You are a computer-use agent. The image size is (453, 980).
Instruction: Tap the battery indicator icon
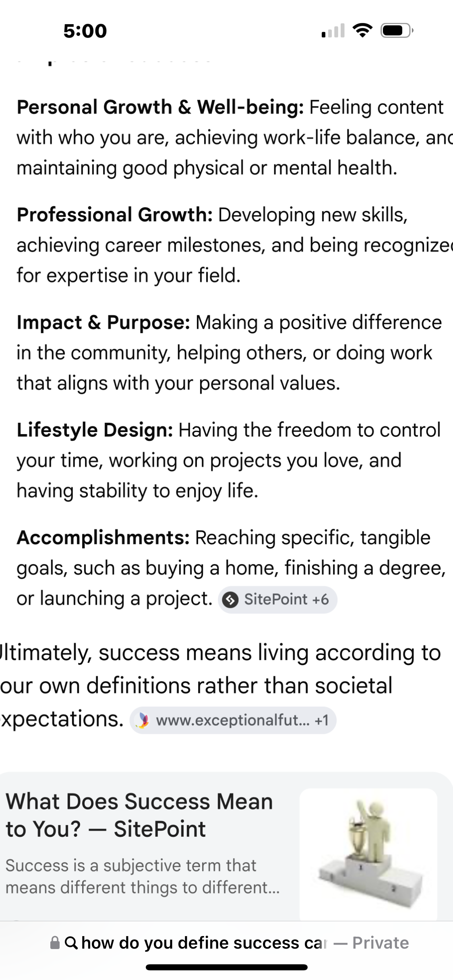click(x=397, y=31)
